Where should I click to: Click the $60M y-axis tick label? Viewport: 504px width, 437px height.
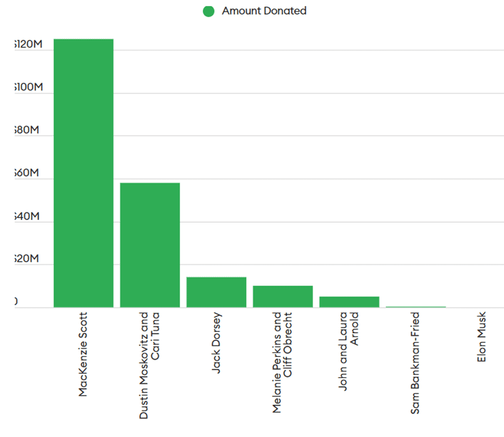pyautogui.click(x=27, y=173)
